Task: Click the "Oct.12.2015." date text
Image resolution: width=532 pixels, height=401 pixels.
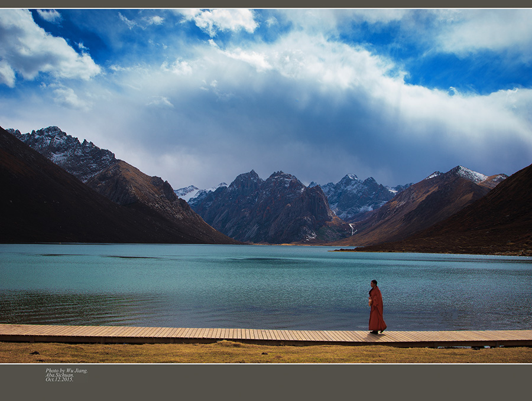Action: point(59,379)
